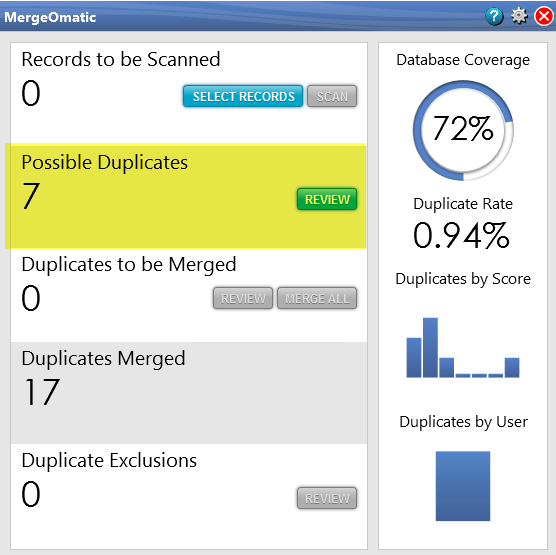Click the tallest bar in score chart
The width and height of the screenshot is (556, 555).
point(430,348)
